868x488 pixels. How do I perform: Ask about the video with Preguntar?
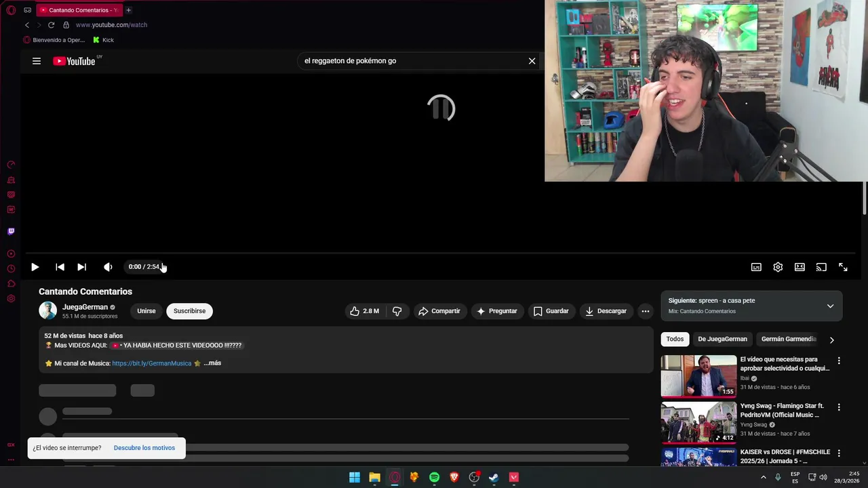496,311
